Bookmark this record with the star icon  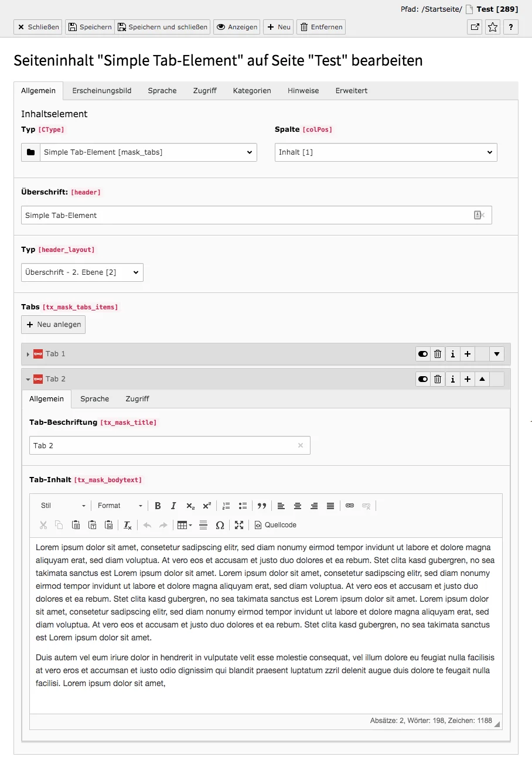492,27
